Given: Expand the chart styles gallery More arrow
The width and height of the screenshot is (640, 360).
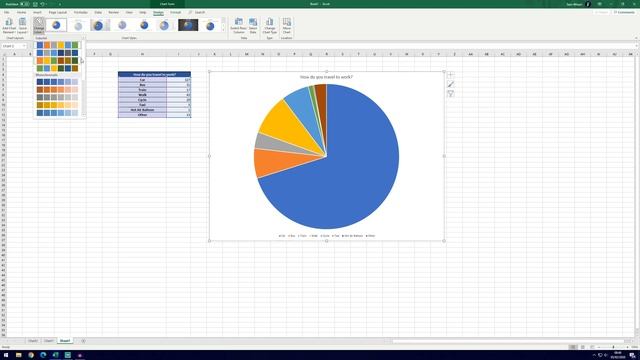Looking at the screenshot, I should click(x=223, y=31).
